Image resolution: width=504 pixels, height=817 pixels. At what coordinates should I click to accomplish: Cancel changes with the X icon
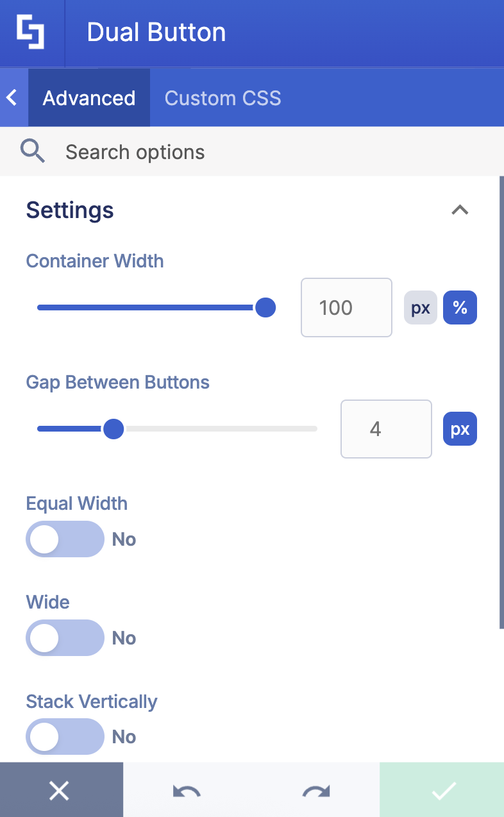pos(60,790)
